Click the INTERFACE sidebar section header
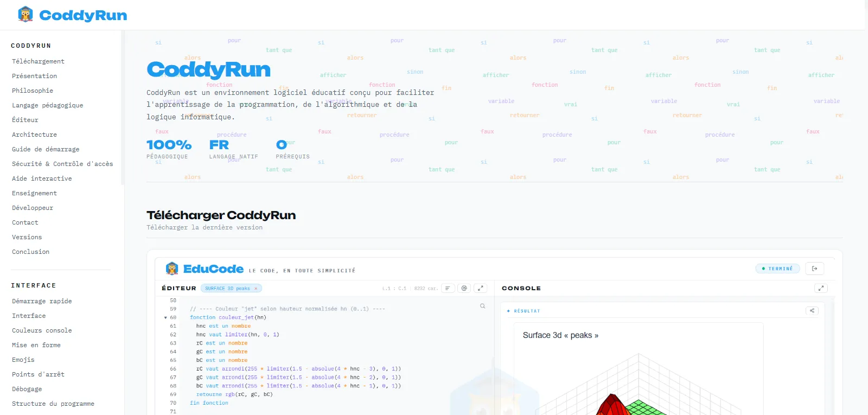Image resolution: width=868 pixels, height=415 pixels. pyautogui.click(x=34, y=285)
